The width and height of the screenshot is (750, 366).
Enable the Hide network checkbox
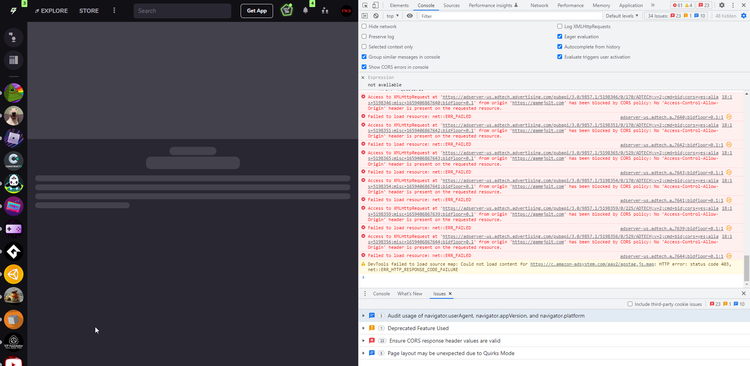[364, 26]
